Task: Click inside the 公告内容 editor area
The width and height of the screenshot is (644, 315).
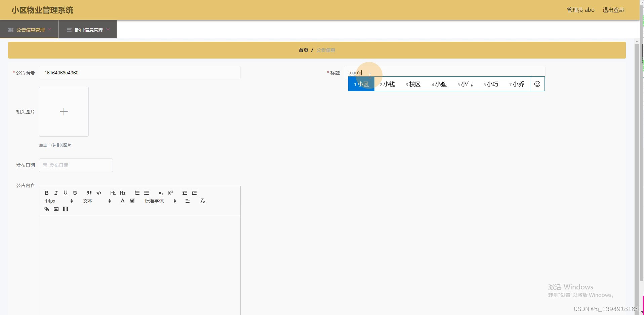Action: [140, 265]
